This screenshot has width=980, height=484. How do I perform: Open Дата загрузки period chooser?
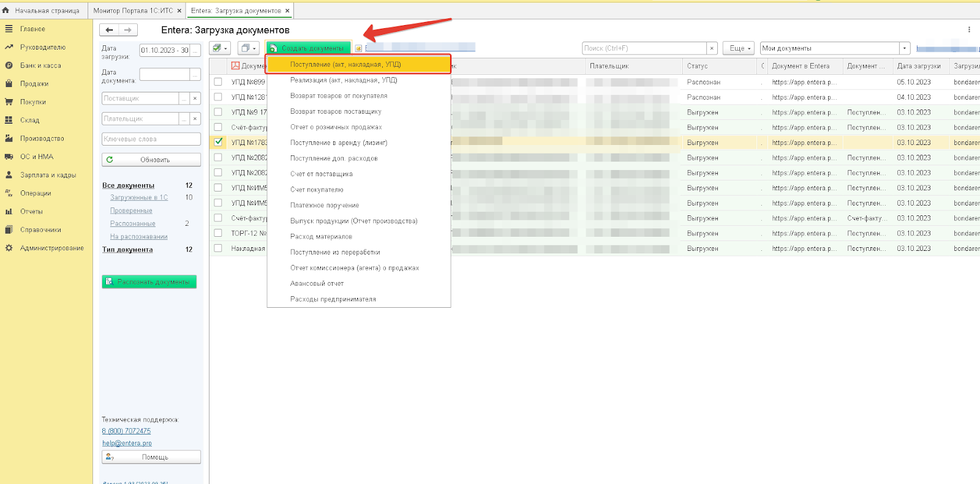pos(195,51)
